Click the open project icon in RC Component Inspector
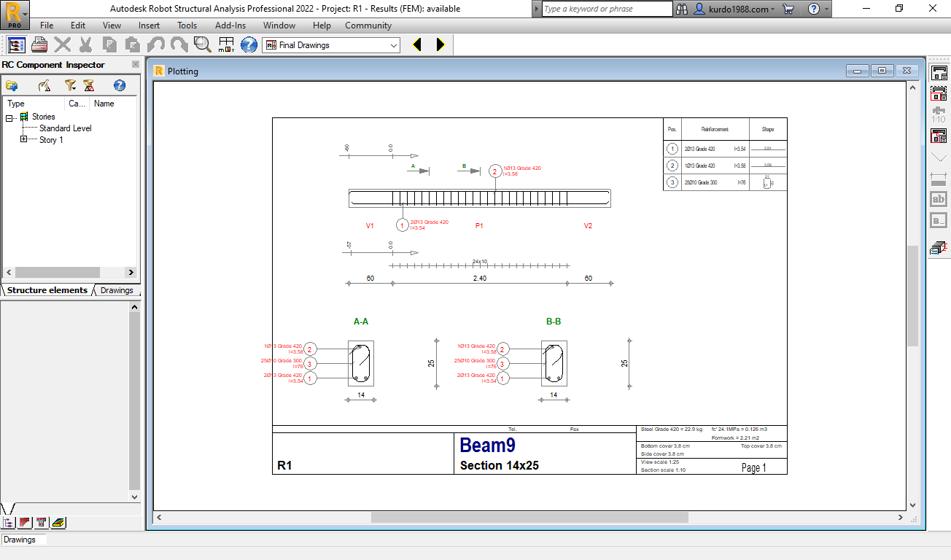 pyautogui.click(x=12, y=85)
